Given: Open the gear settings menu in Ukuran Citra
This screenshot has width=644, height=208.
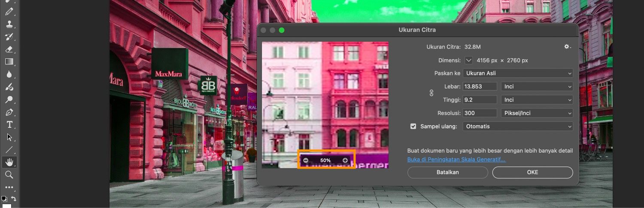Looking at the screenshot, I should [x=568, y=47].
